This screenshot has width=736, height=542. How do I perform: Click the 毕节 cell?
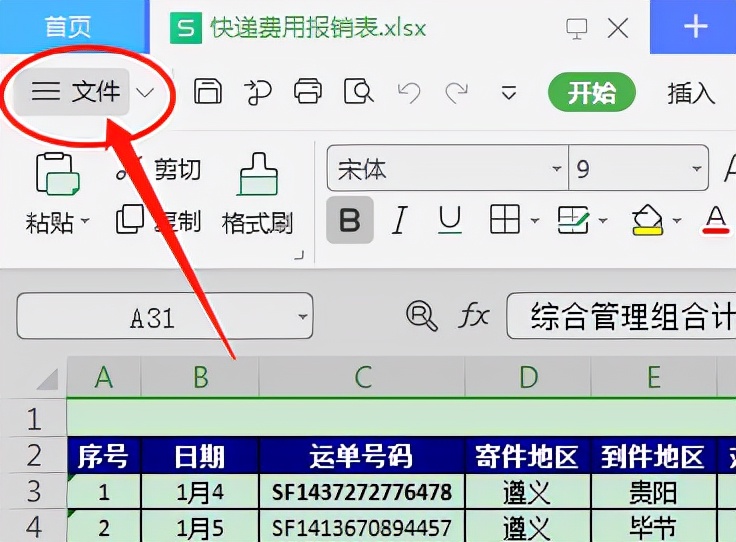point(654,527)
